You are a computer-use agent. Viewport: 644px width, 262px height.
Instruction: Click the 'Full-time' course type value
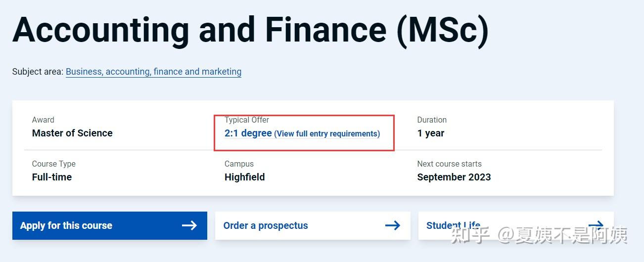point(52,177)
